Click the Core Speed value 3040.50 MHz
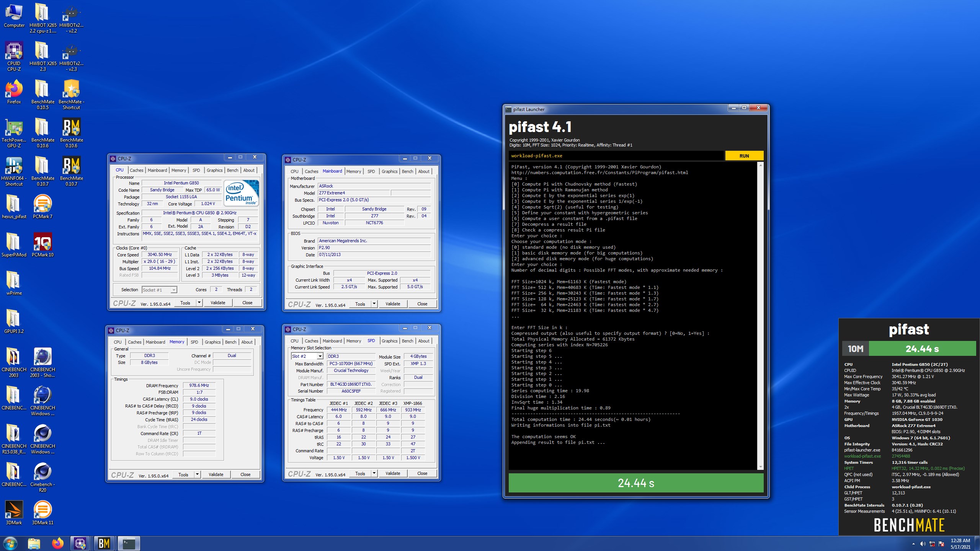980x551 pixels. (x=160, y=254)
